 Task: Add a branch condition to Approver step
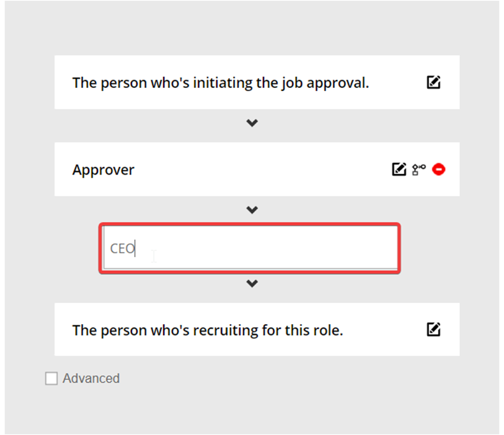[x=419, y=170]
